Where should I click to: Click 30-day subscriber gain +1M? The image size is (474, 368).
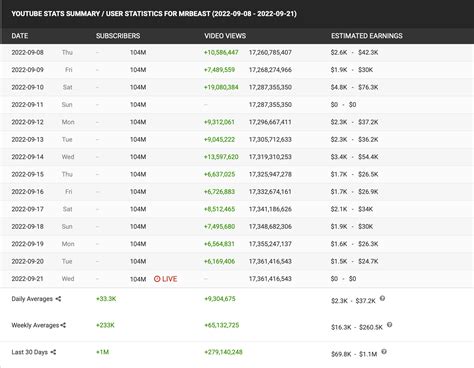[x=102, y=352]
